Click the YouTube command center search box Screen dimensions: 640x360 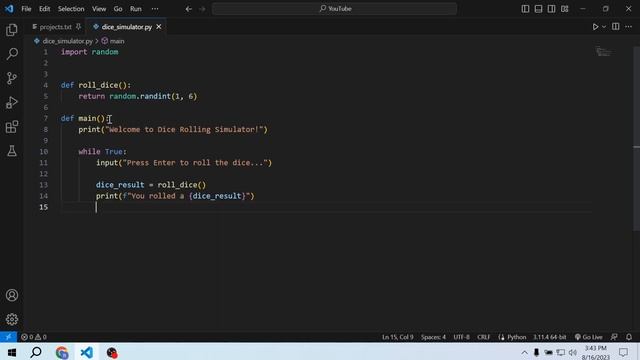334,9
